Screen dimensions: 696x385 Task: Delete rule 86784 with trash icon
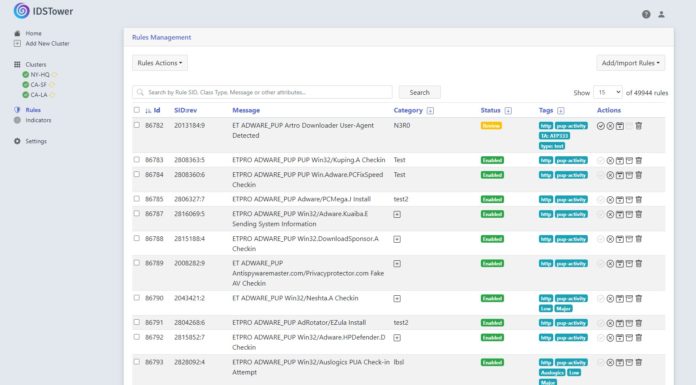tap(639, 175)
